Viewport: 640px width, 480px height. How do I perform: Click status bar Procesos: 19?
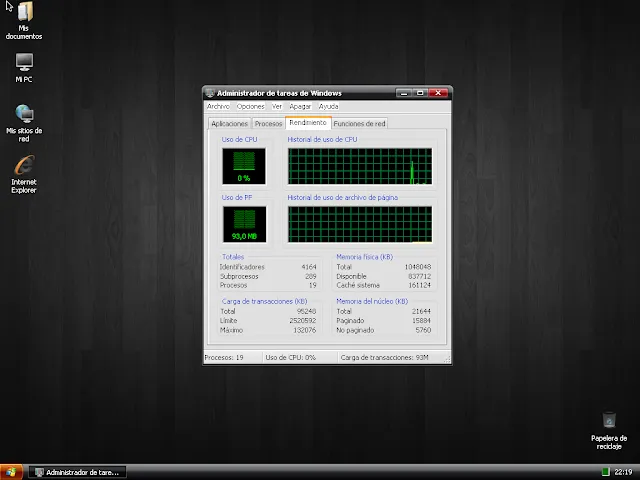pyautogui.click(x=224, y=358)
